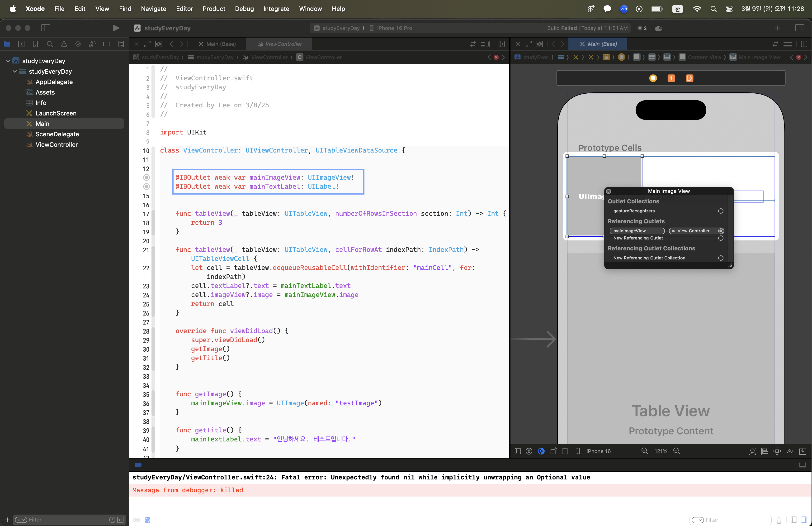Screen dimensions: 812x526
Task: Click the New Referencing Outlet circle
Action: pyautogui.click(x=721, y=238)
